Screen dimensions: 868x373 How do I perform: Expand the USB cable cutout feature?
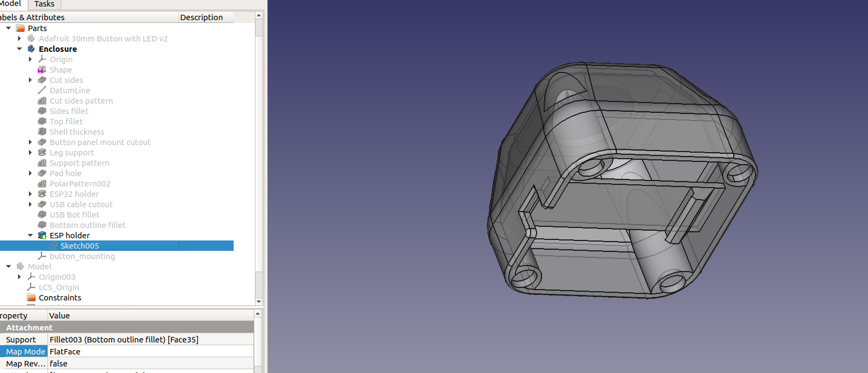pos(30,204)
